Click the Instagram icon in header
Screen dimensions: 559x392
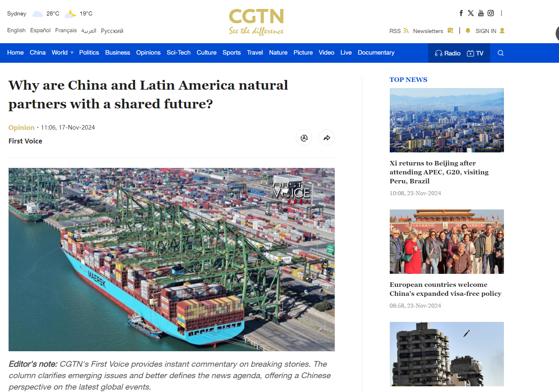point(491,13)
